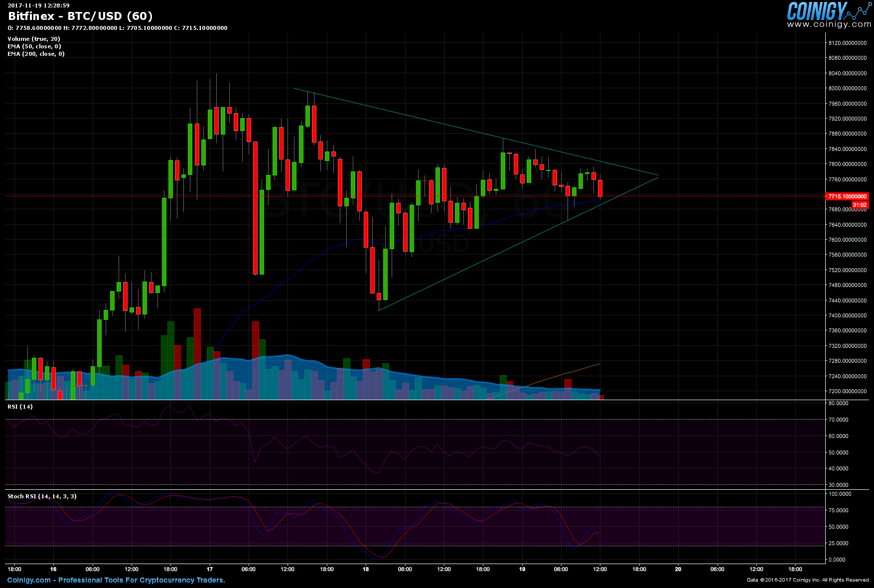Click the date label 19 on time axis
The width and height of the screenshot is (874, 588).
point(522,569)
